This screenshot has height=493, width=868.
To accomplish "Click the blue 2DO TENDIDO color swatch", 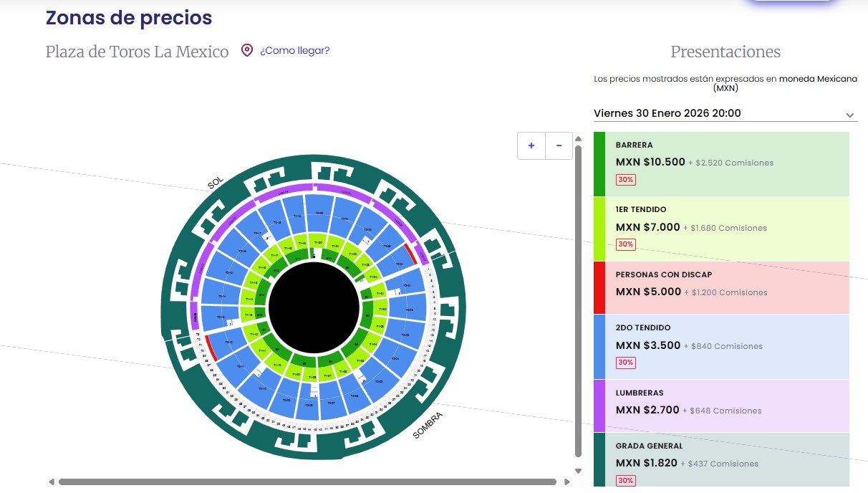I will click(599, 347).
